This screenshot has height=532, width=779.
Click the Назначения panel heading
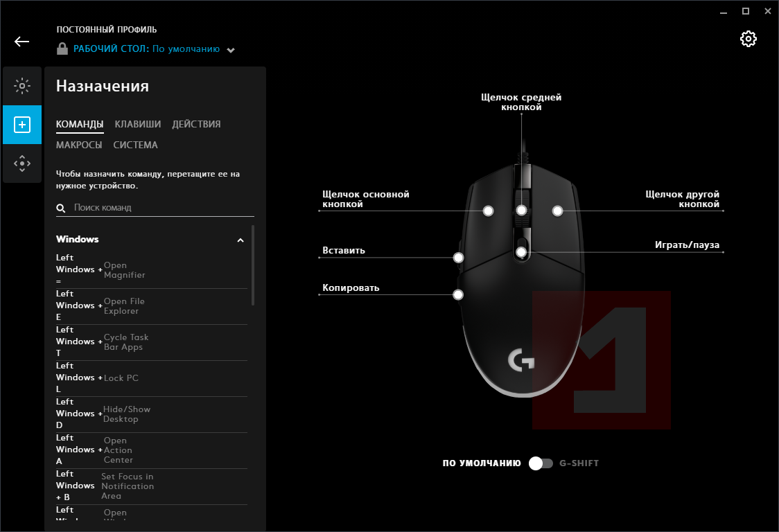103,86
